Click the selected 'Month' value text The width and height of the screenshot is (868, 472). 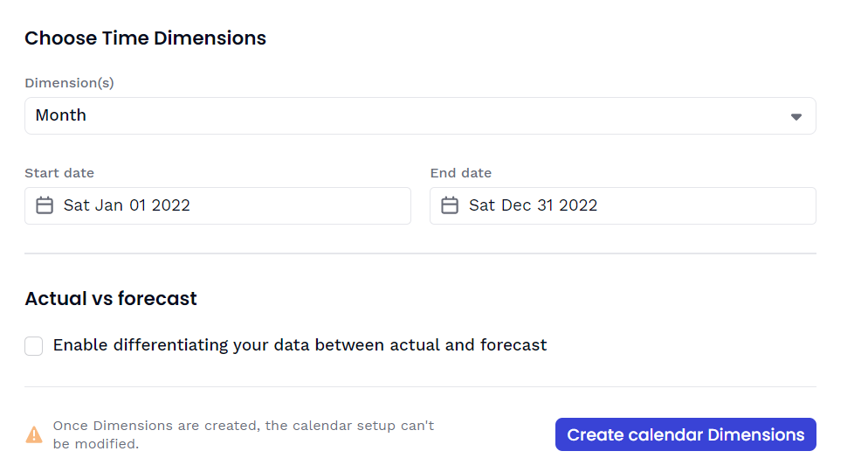[61, 115]
